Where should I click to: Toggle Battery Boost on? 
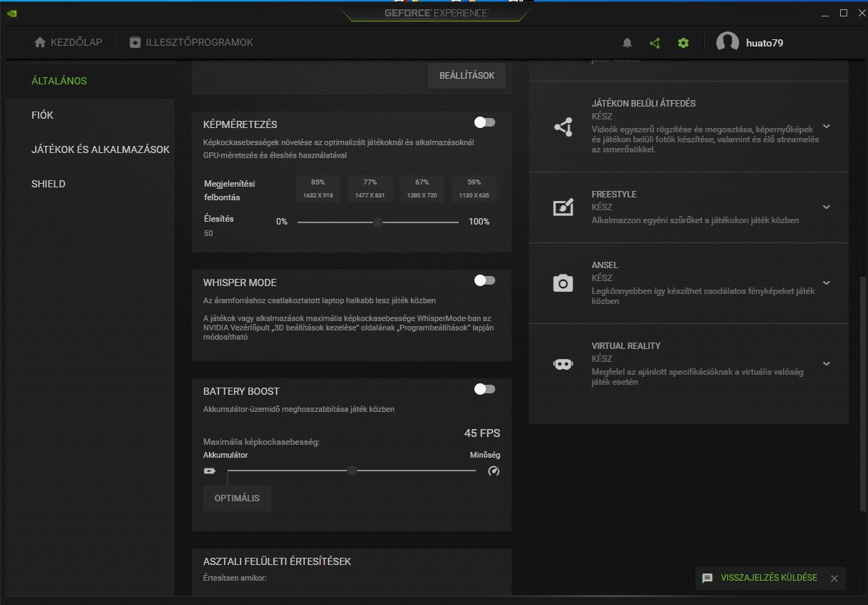[484, 389]
